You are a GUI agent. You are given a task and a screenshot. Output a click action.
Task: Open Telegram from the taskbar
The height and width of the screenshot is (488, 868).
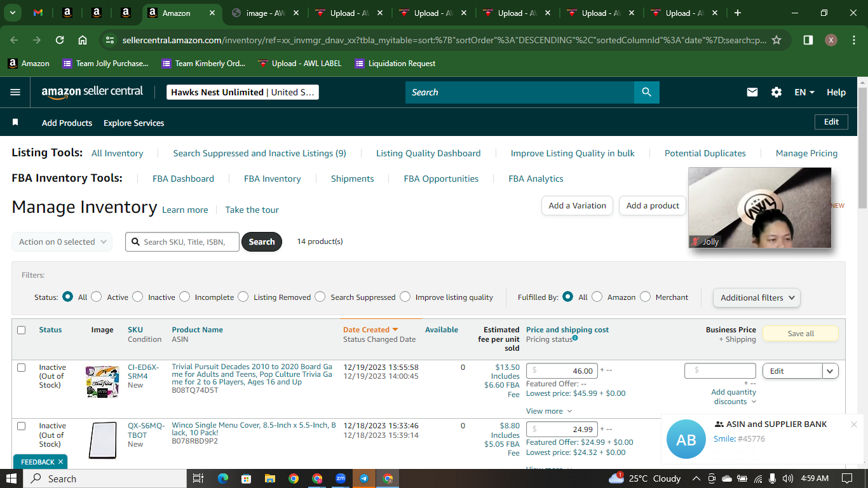tap(364, 478)
